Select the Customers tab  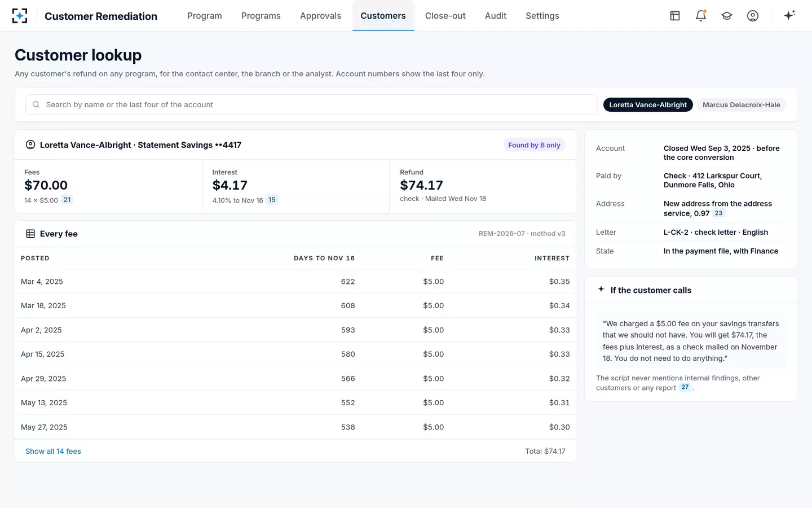point(383,16)
